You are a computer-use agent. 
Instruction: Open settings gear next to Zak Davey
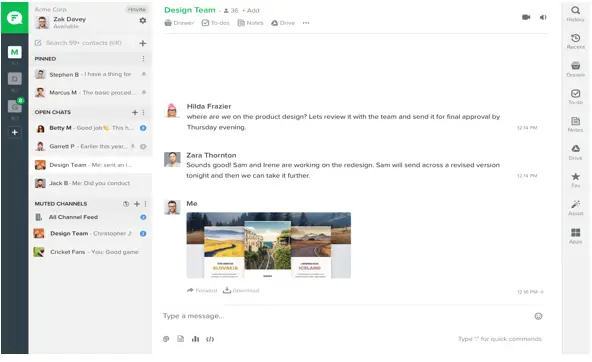143,20
